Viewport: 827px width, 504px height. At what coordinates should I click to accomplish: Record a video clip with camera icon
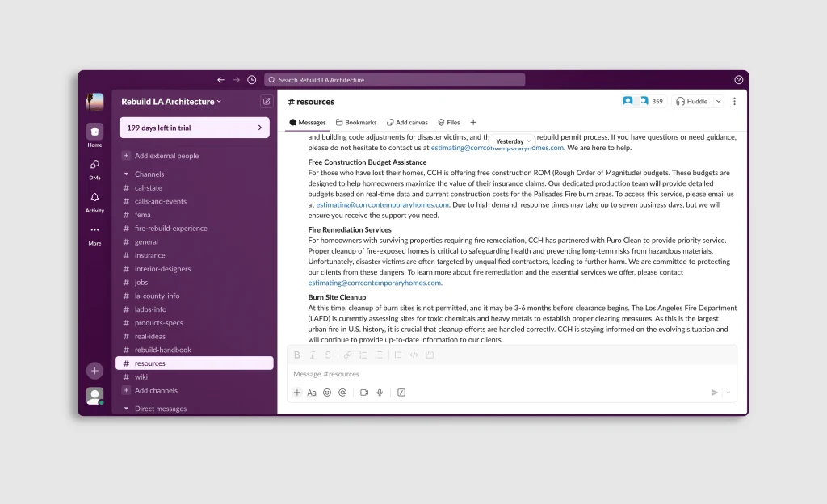364,393
